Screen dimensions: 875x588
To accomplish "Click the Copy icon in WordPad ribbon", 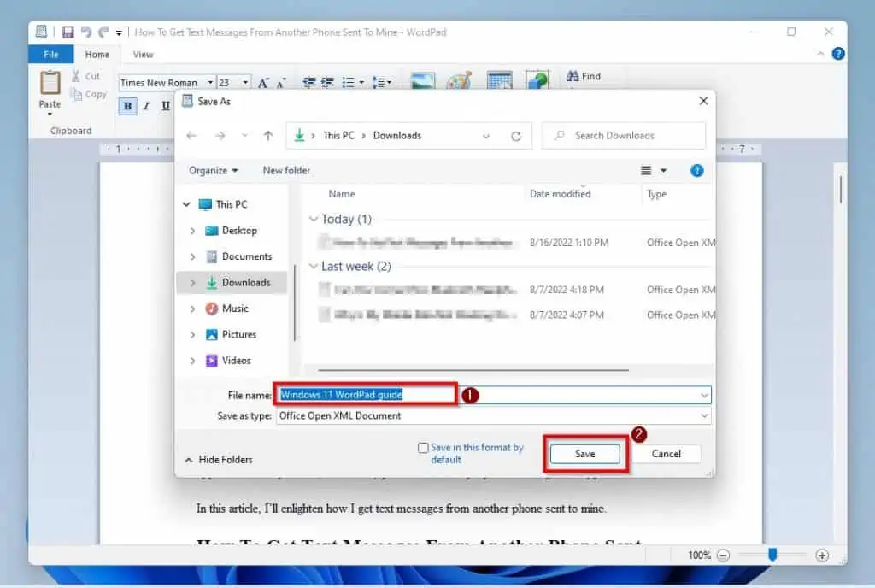I will pyautogui.click(x=76, y=94).
